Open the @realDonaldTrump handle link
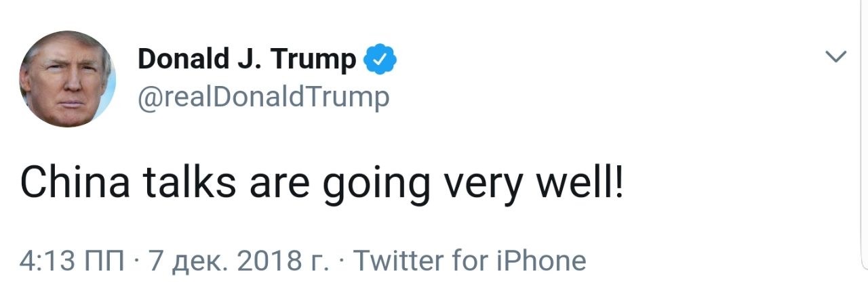 (264, 97)
